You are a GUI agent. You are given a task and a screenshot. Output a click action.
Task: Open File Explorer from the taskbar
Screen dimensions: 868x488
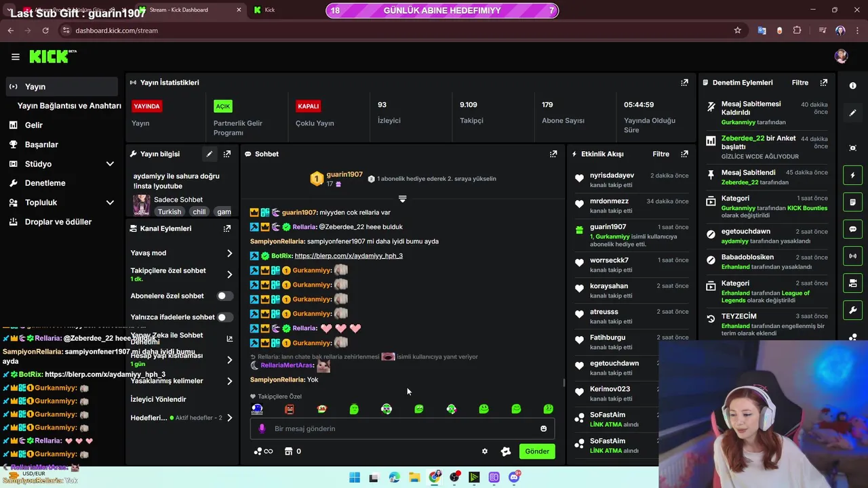click(x=414, y=478)
